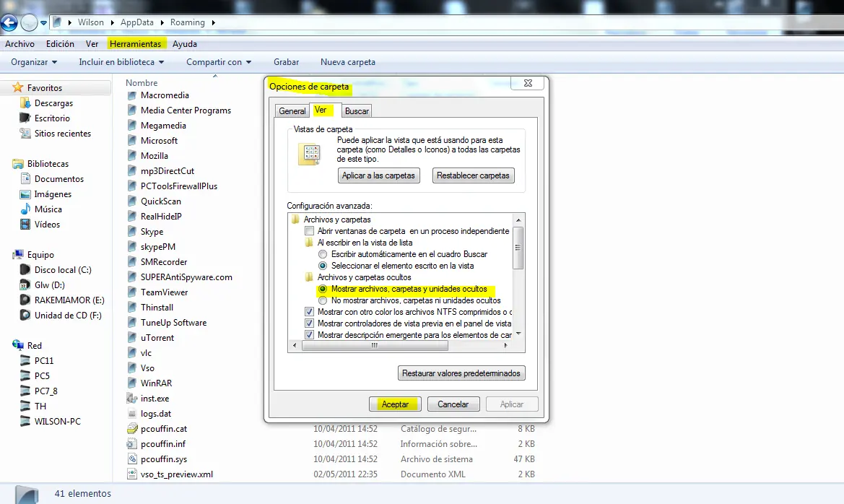The width and height of the screenshot is (844, 504).
Task: Select 'Escribir automáticamente en el cuadro Buscar' radio
Action: (323, 254)
